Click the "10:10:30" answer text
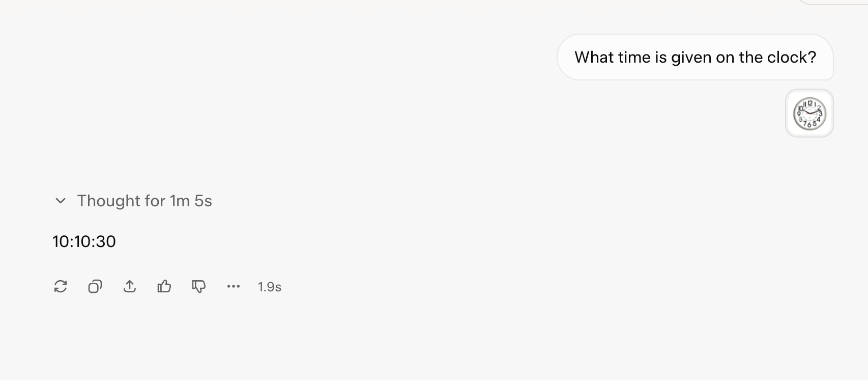 tap(84, 241)
